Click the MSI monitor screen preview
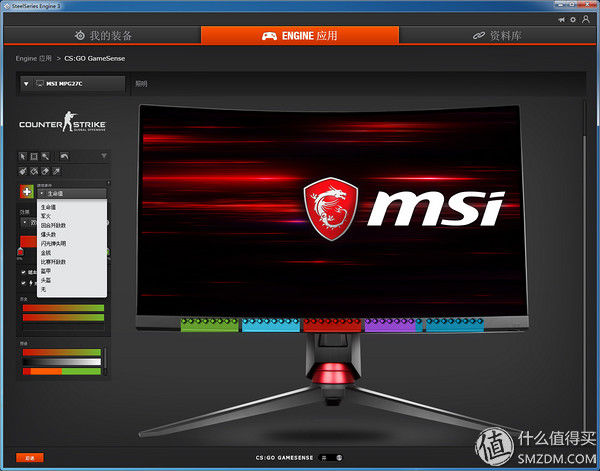The height and width of the screenshot is (471, 600). [331, 210]
